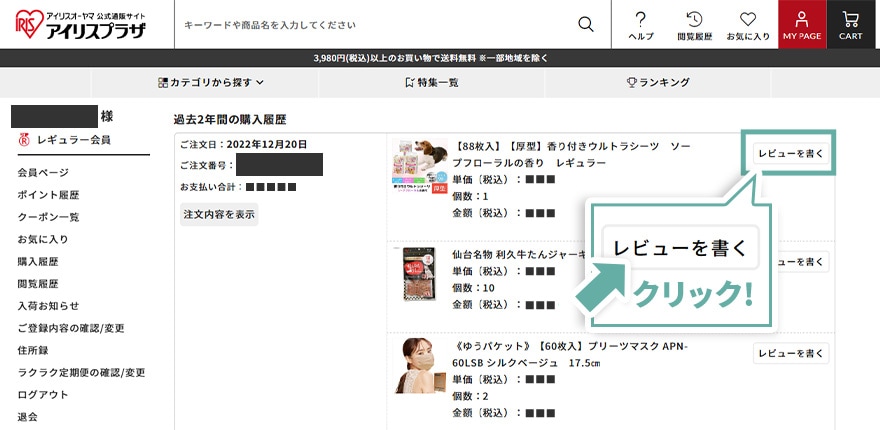
Task: Open 牛たんジャーキー product thumbnail
Action: pos(418,274)
